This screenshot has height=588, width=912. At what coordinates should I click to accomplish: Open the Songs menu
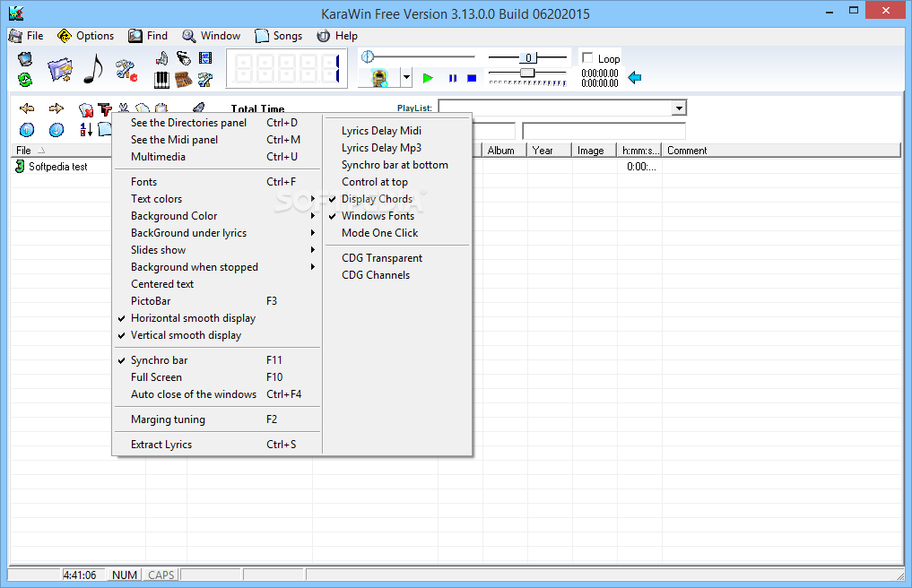(x=279, y=36)
